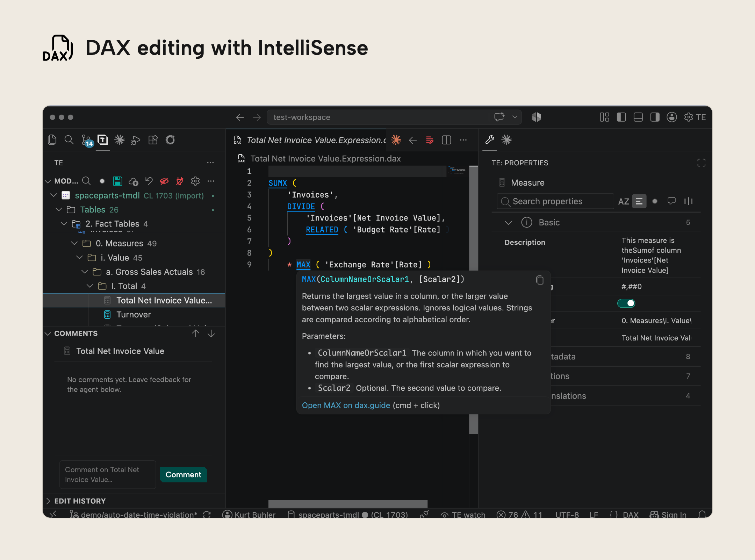This screenshot has height=560, width=755.
Task: Open the Explorer view in activity bar
Action: point(52,140)
